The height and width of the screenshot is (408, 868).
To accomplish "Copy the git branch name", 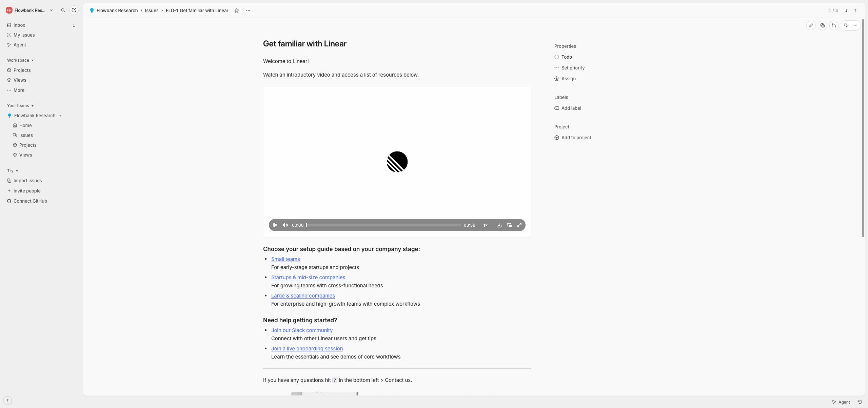I will [x=834, y=25].
